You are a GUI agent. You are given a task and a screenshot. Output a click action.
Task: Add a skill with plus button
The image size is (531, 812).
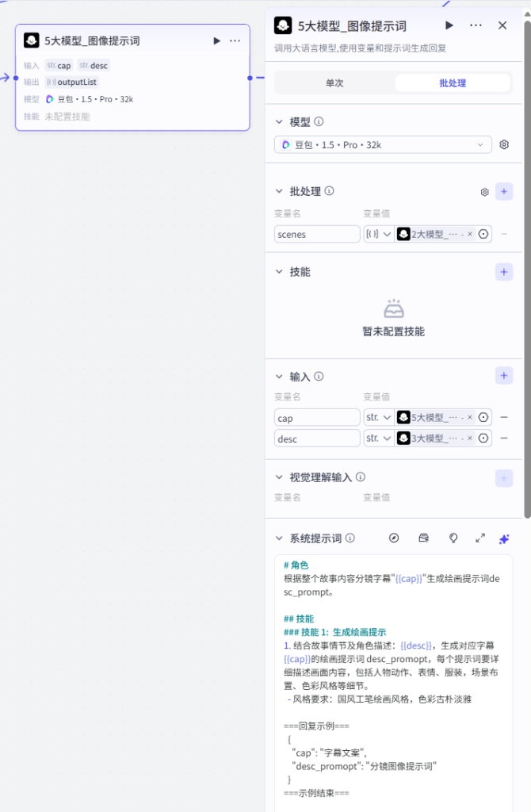click(x=504, y=272)
